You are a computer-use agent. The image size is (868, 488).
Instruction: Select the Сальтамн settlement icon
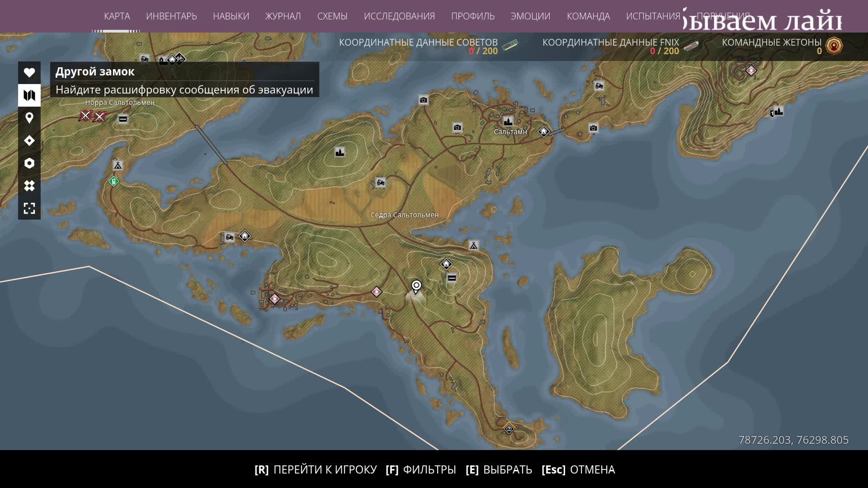tap(508, 121)
